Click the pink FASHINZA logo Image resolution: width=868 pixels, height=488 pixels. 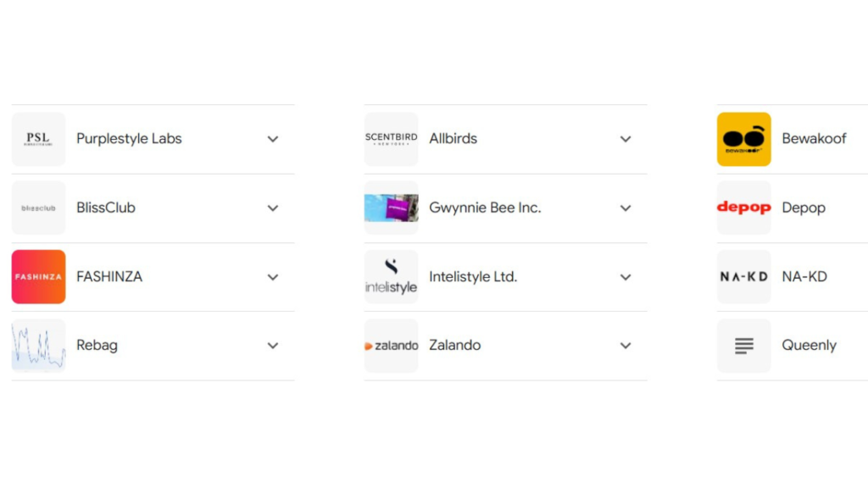pos(38,277)
